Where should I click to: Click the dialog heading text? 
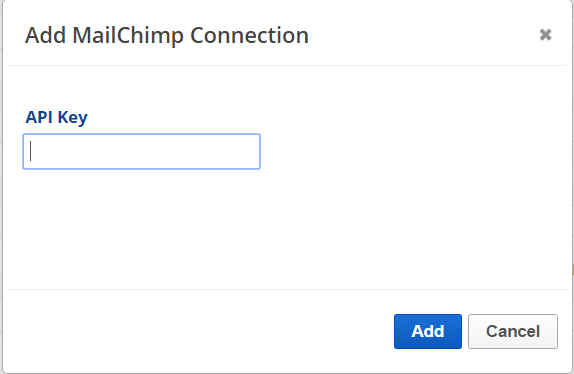pos(167,36)
